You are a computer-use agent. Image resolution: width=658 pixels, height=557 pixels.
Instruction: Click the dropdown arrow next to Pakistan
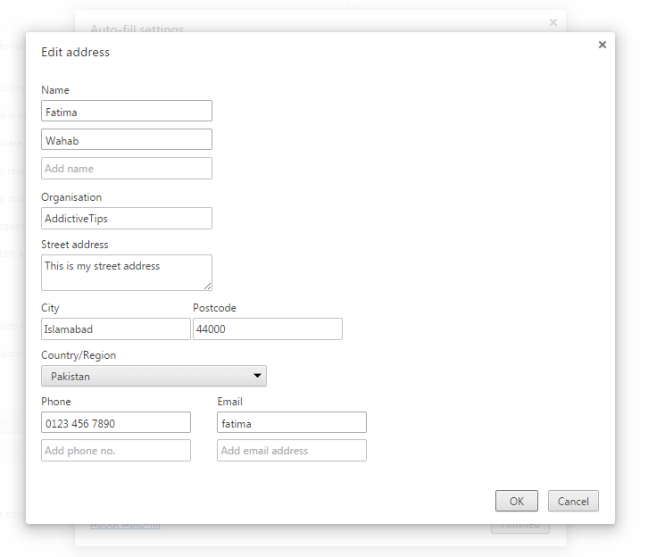257,376
